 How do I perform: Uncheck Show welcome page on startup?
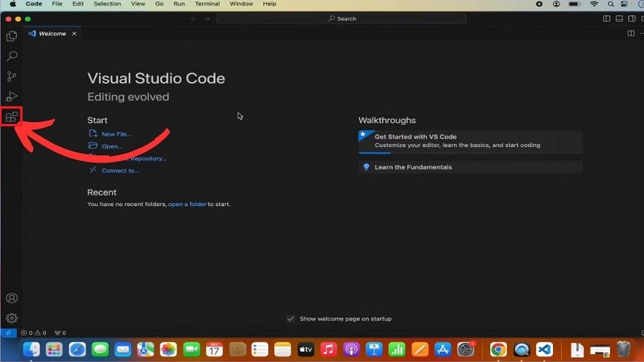pyautogui.click(x=291, y=319)
